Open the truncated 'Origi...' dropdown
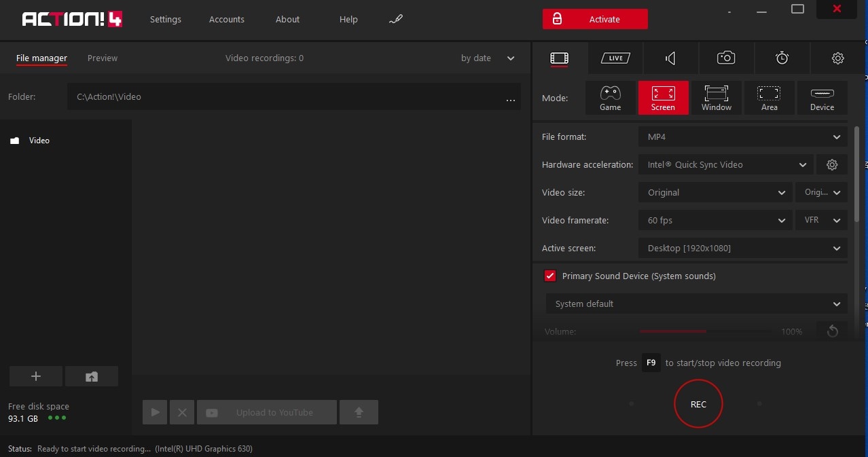The width and height of the screenshot is (868, 457). pyautogui.click(x=822, y=192)
